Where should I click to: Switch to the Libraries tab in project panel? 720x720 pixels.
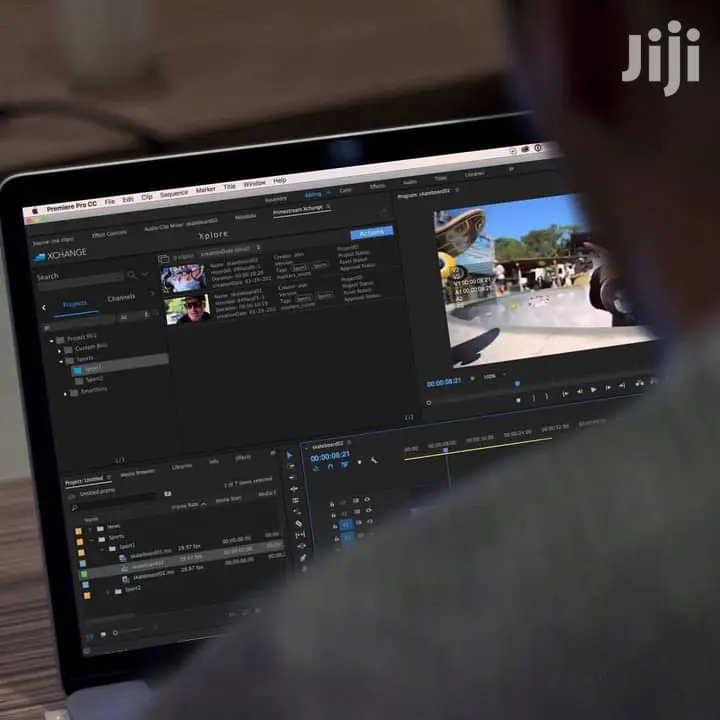(x=182, y=467)
